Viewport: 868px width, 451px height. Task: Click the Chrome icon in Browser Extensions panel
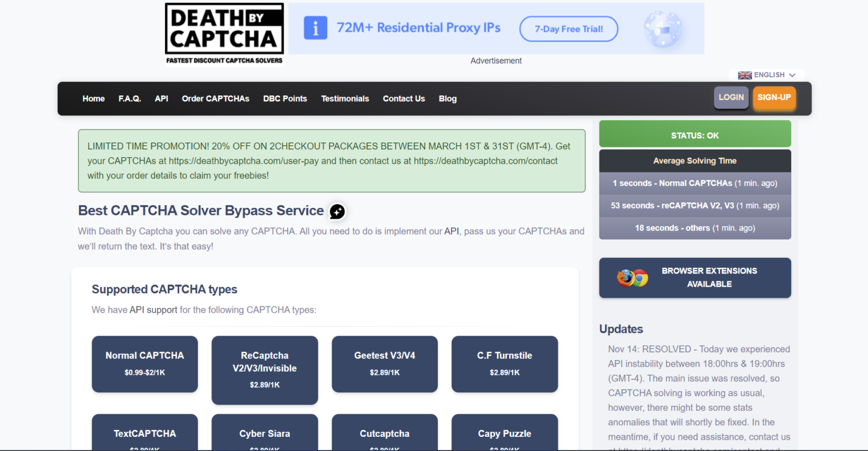tap(639, 278)
